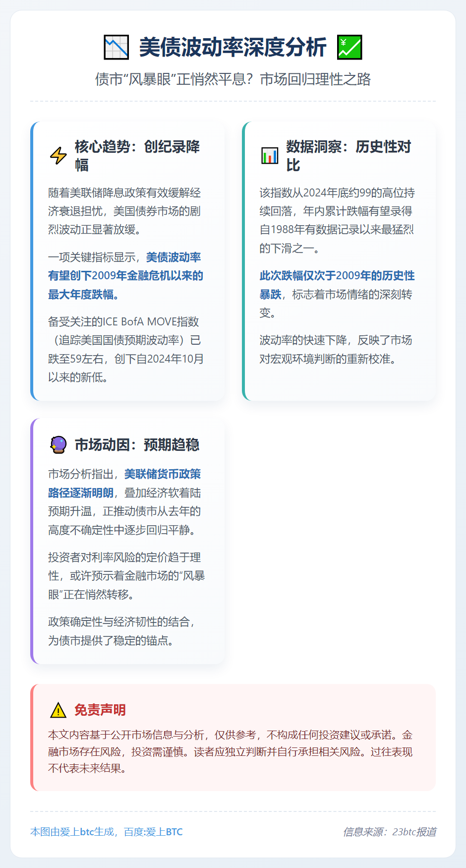This screenshot has height=868, width=466.
Task: Click the yellow warning triangle icon beside 免责声明
Action: [x=58, y=710]
